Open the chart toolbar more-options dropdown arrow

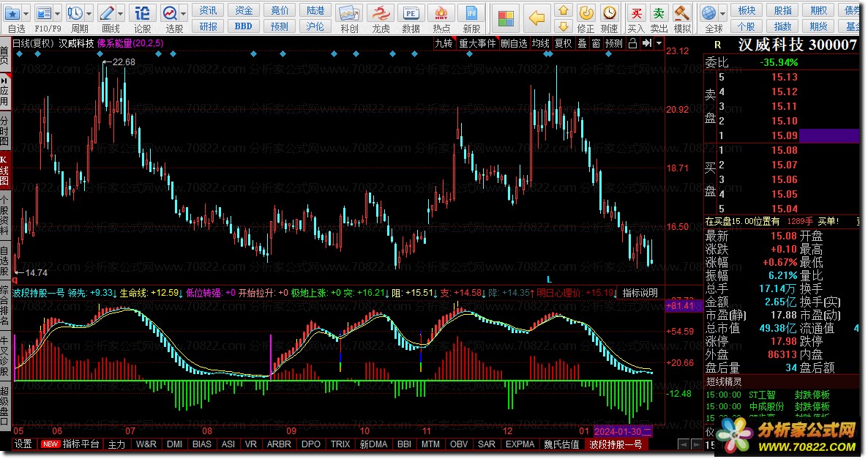tap(659, 43)
